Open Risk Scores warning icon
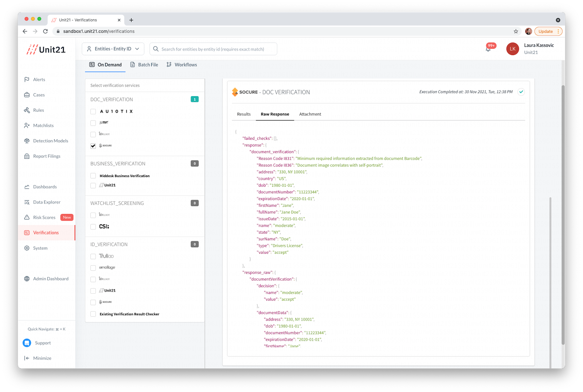583x392 pixels. (x=27, y=217)
